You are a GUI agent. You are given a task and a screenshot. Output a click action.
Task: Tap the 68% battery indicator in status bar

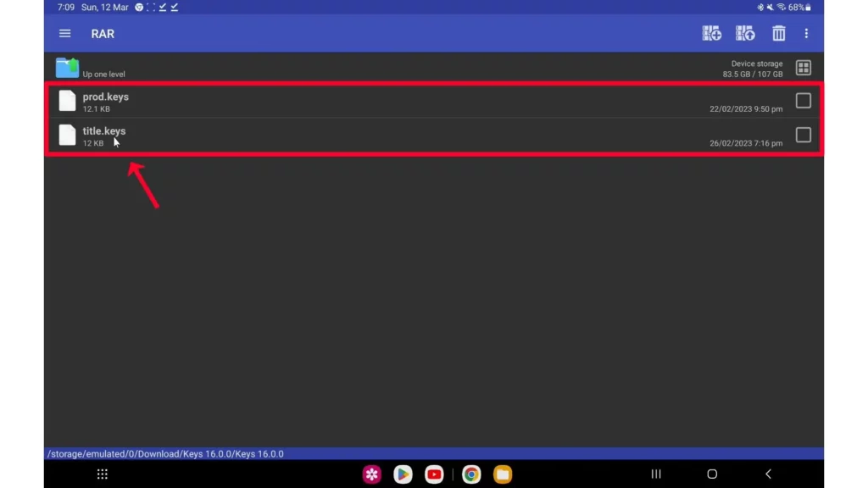tap(800, 7)
